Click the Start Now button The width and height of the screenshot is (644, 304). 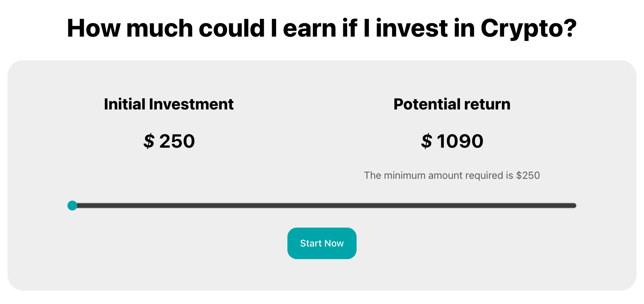322,243
